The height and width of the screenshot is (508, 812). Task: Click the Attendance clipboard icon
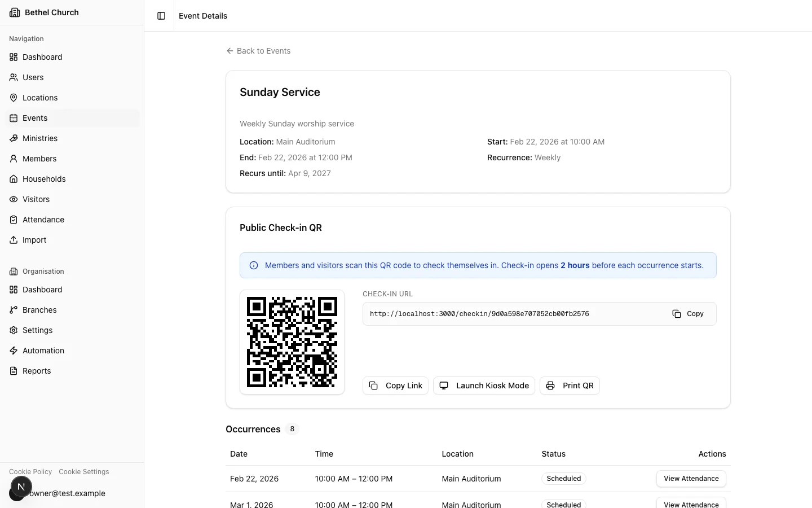coord(14,220)
